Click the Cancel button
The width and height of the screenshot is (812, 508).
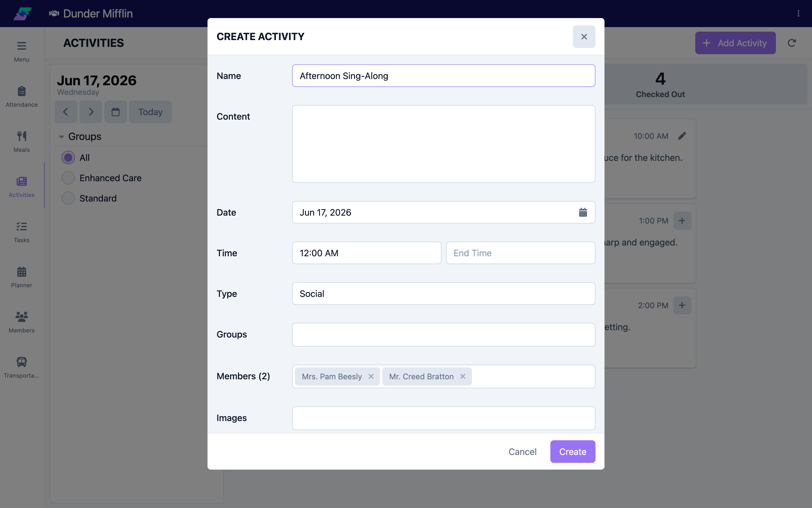point(522,452)
